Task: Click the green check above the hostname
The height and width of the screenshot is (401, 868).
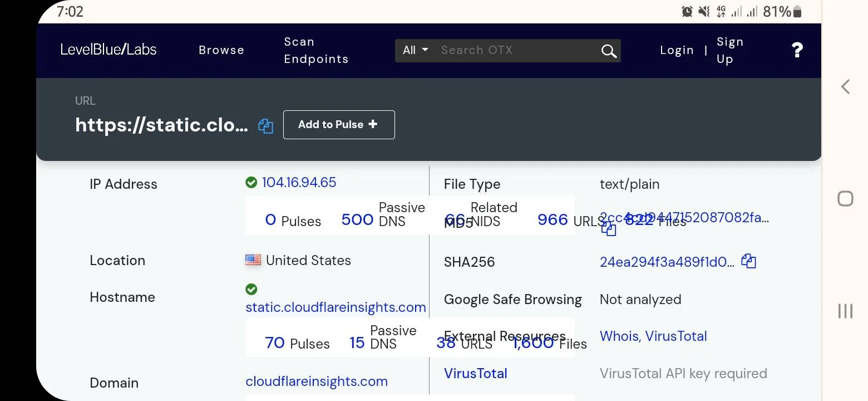Action: pyautogui.click(x=251, y=289)
